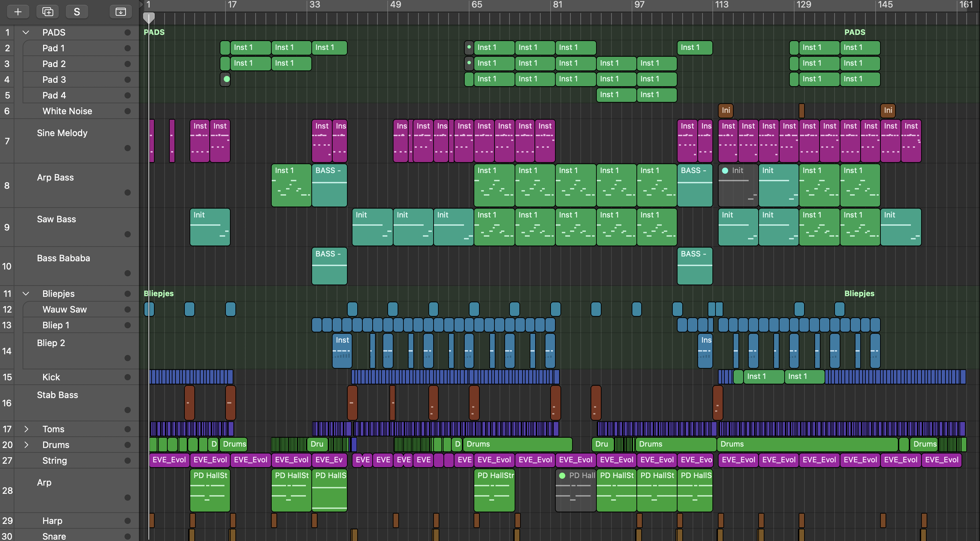Image resolution: width=980 pixels, height=541 pixels.
Task: Click the Bliepjes folder label at bar 1
Action: 159,293
